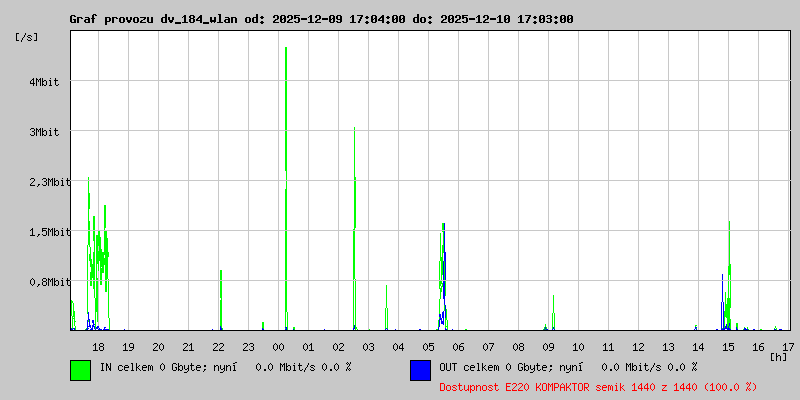This screenshot has width=800, height=400.
Task: Click hour label '05' on time axis
Action: pyautogui.click(x=429, y=347)
